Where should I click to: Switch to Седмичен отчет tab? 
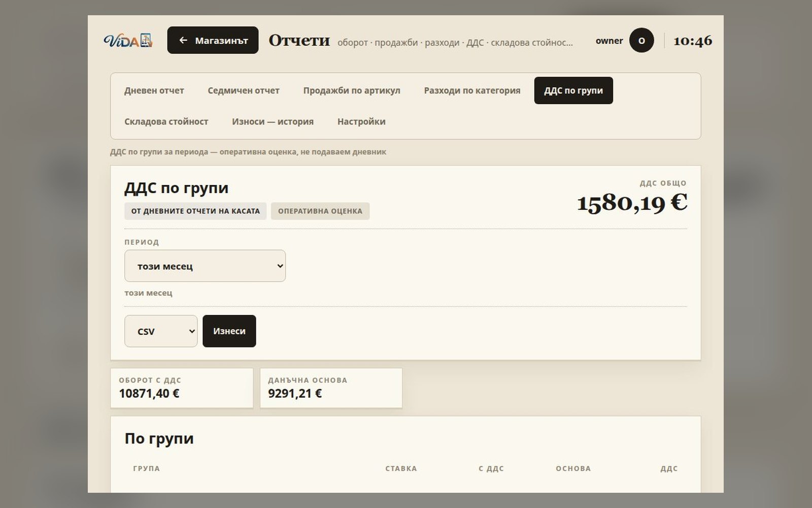coord(244,90)
